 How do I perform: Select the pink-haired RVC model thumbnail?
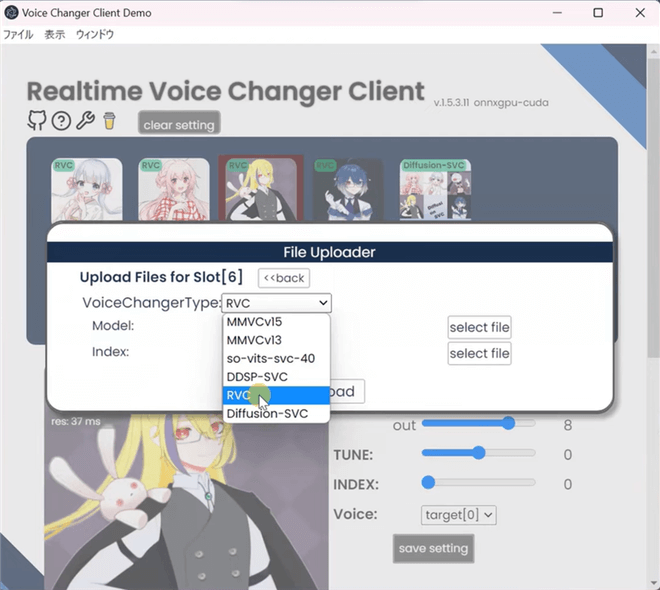(x=174, y=189)
